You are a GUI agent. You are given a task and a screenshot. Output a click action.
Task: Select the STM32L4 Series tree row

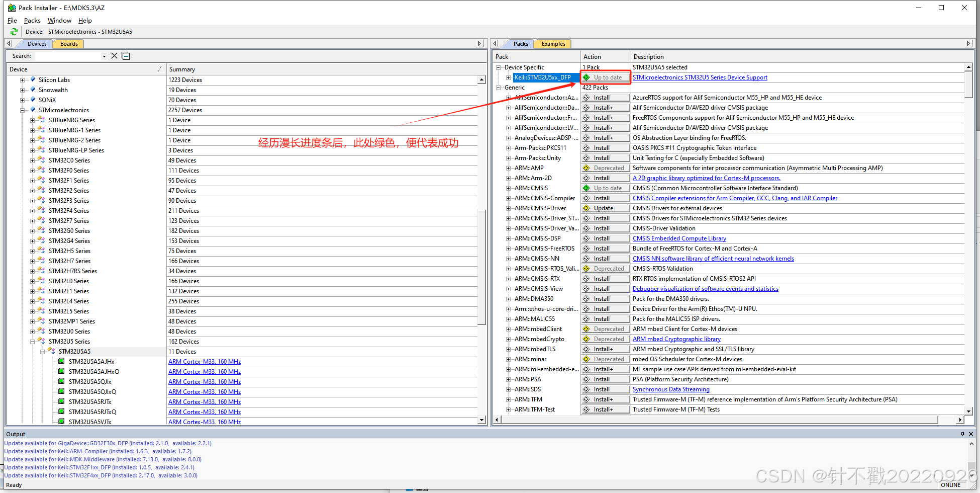68,301
